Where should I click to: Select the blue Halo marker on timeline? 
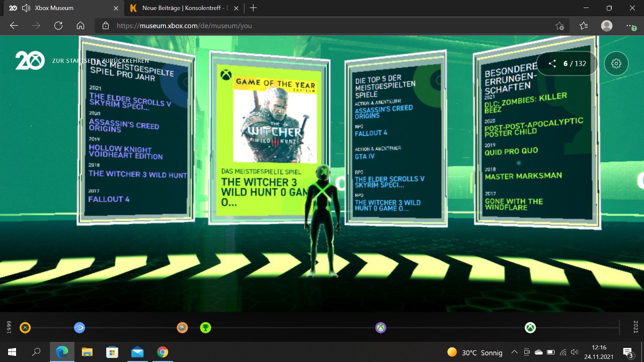(79, 328)
